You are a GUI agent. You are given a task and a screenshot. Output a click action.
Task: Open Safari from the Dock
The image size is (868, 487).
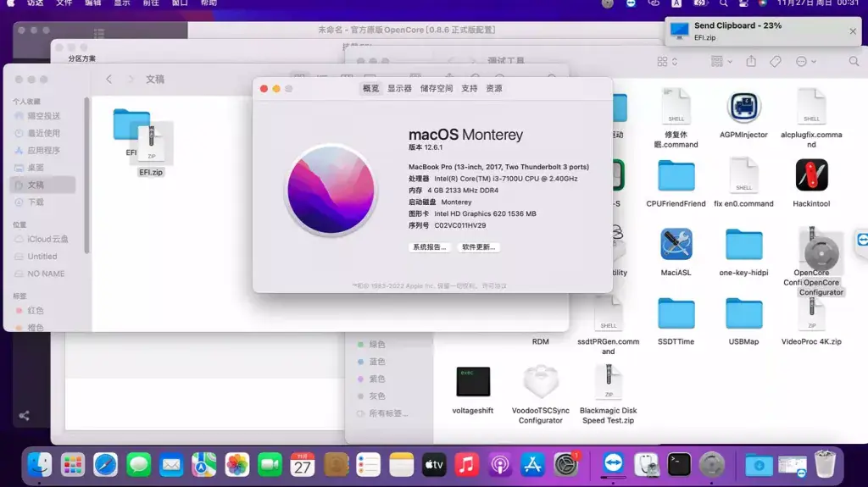pos(105,464)
